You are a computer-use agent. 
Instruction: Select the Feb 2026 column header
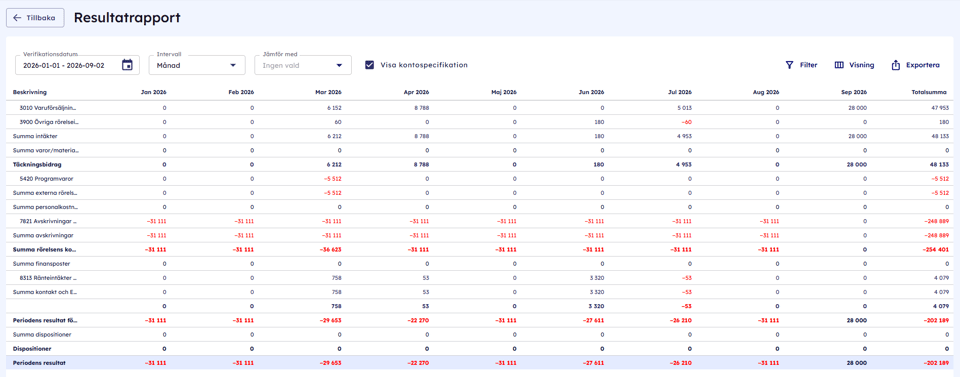(x=241, y=92)
